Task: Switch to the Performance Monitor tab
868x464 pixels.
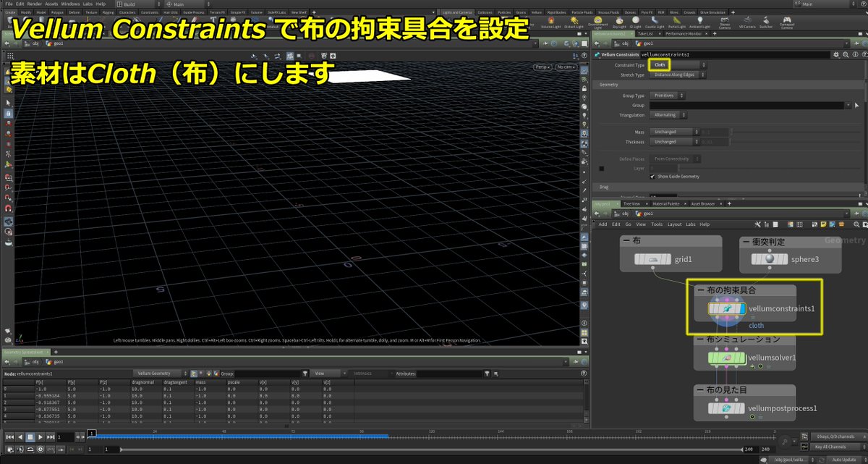Action: click(685, 33)
